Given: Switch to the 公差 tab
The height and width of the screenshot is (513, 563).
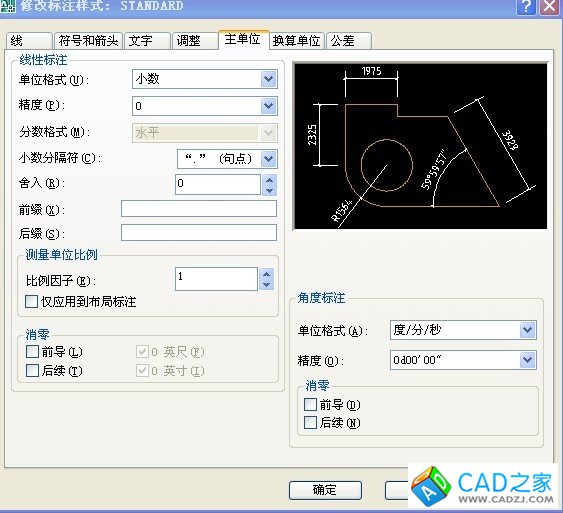Looking at the screenshot, I should (349, 41).
